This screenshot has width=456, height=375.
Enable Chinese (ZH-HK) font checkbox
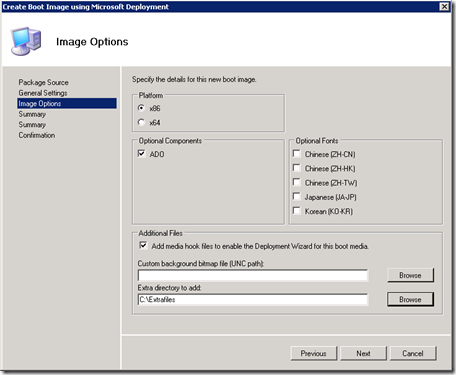click(x=296, y=168)
